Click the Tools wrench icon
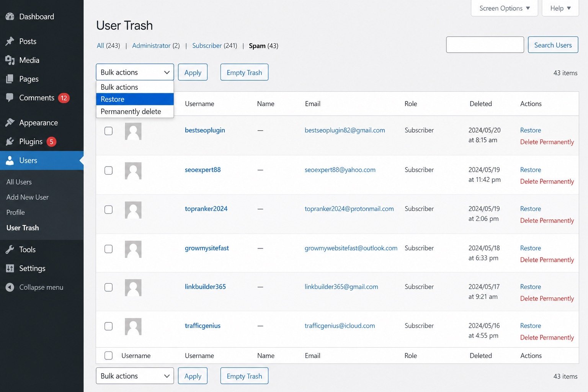Viewport: 588px width, 392px height. [10, 250]
